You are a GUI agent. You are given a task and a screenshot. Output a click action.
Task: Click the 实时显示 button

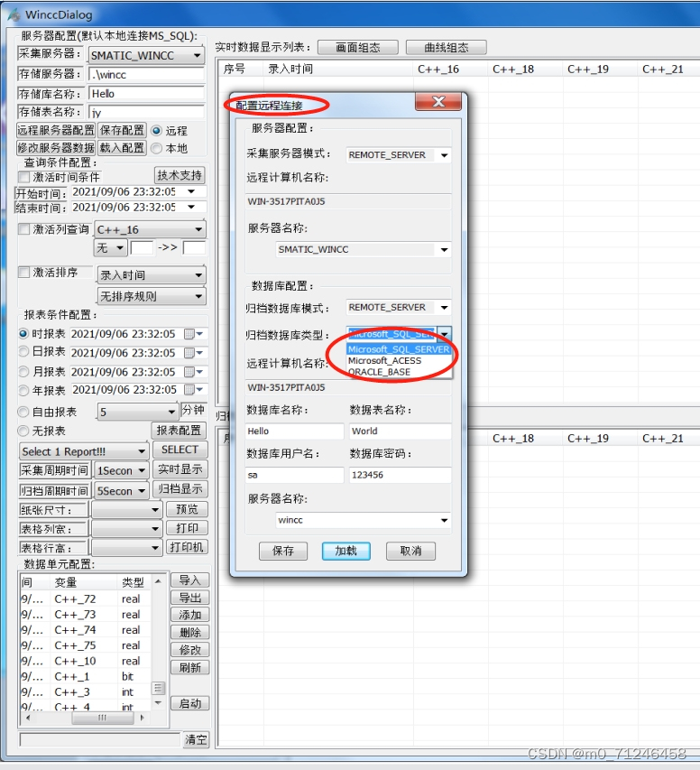[180, 469]
